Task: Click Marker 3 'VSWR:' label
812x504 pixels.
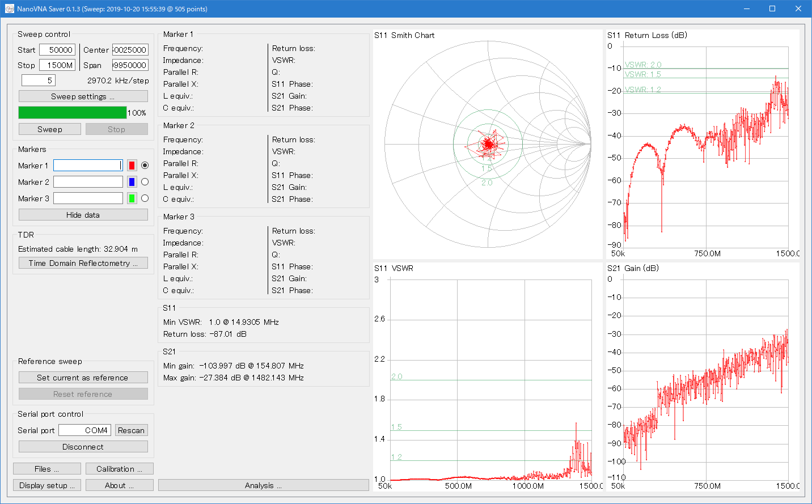Action: 284,243
